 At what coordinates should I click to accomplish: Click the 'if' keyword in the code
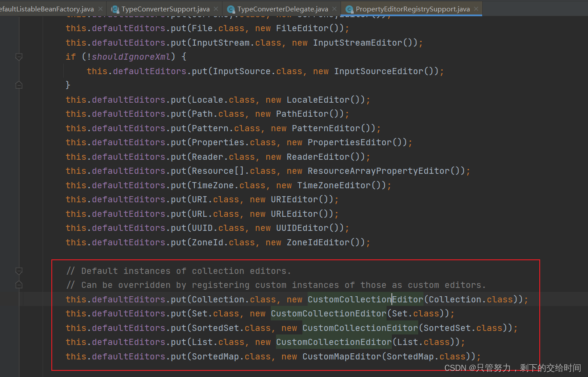tap(71, 57)
